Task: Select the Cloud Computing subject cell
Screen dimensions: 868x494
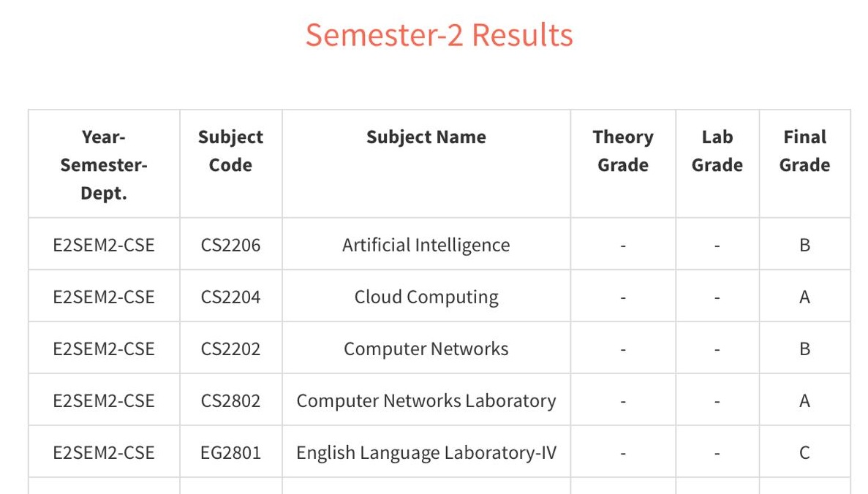Action: [x=426, y=297]
